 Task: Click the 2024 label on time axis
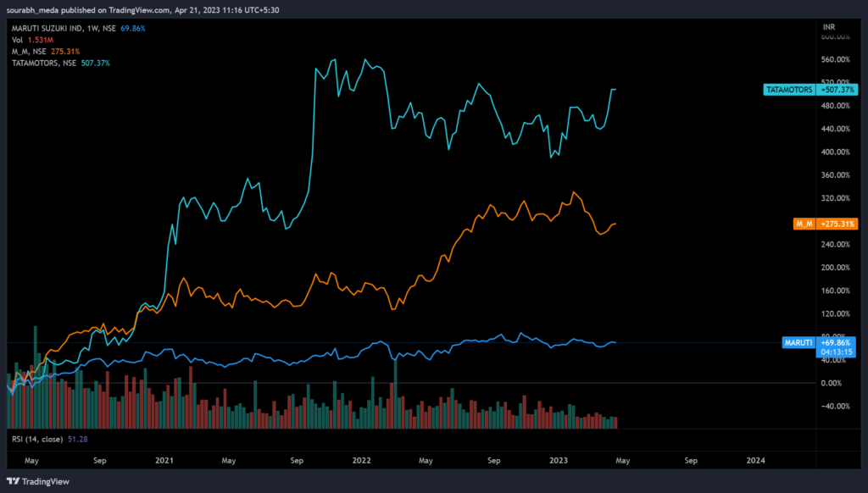755,460
